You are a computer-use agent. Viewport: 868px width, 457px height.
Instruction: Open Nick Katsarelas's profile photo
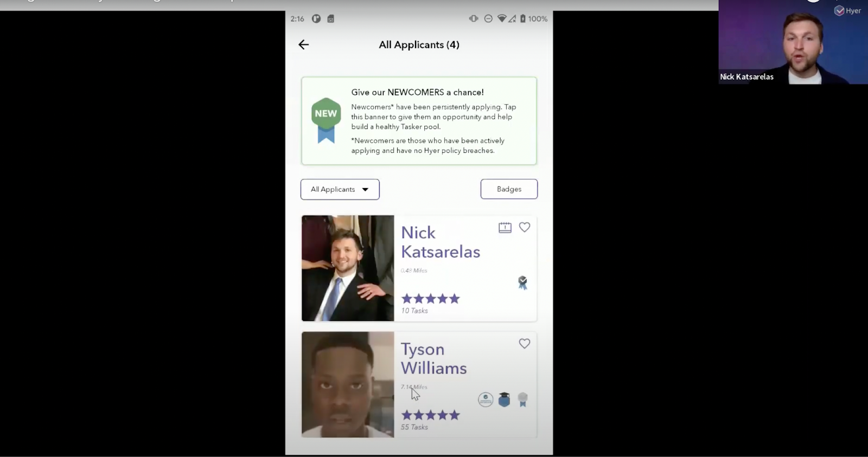point(348,268)
